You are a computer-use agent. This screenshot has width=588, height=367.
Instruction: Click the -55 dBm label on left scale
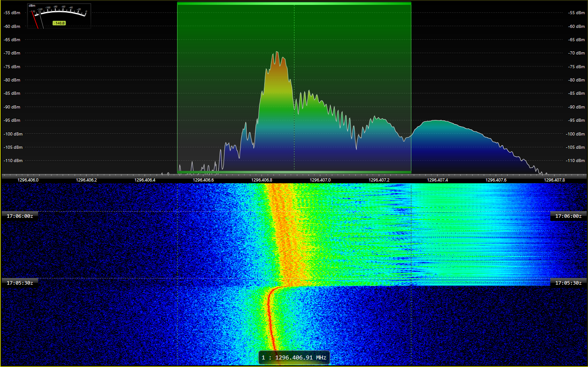(12, 13)
